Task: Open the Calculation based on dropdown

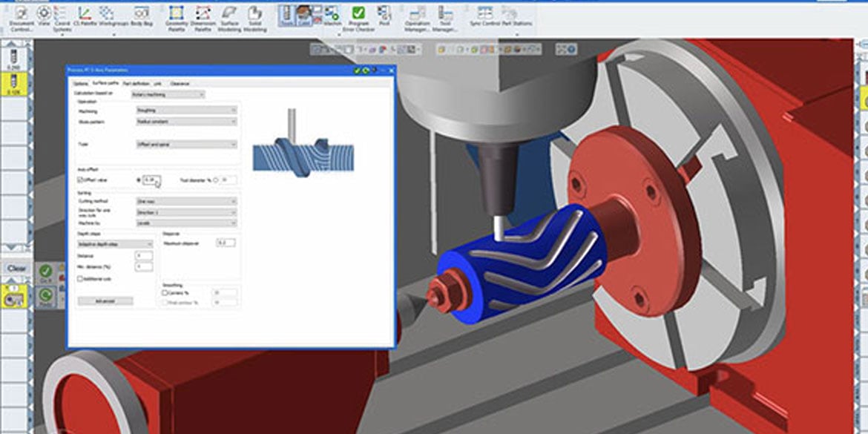Action: point(168,95)
